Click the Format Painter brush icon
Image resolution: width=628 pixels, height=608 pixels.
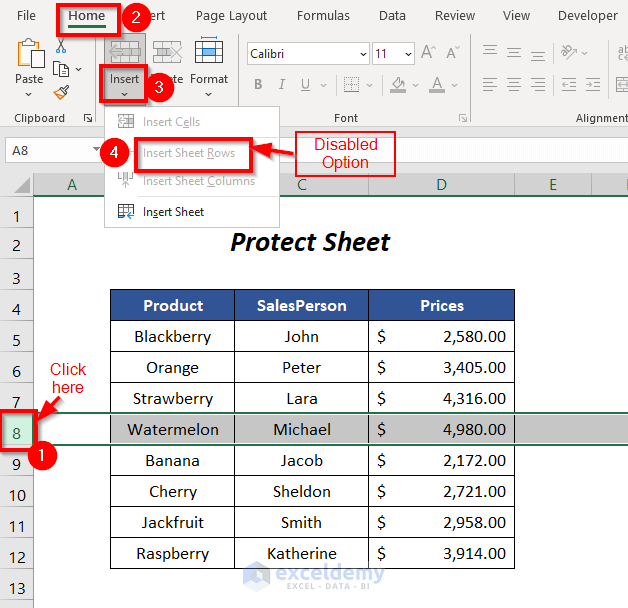pos(61,93)
